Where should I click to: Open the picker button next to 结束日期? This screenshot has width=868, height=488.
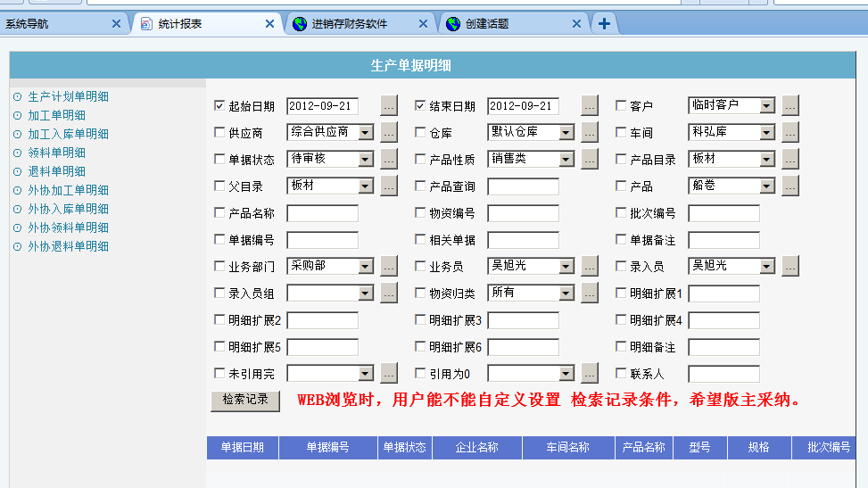click(590, 106)
